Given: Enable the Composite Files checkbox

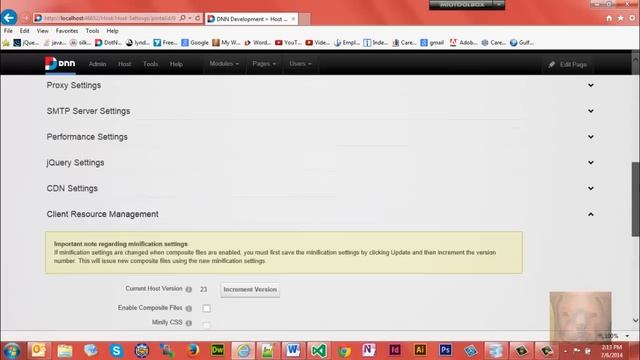Looking at the screenshot, I should tap(207, 308).
